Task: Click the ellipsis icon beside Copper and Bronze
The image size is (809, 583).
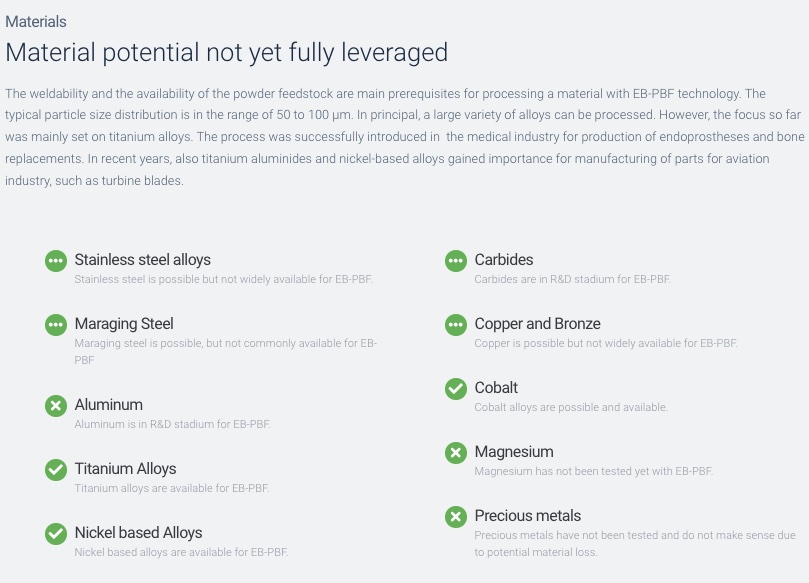Action: tap(456, 325)
